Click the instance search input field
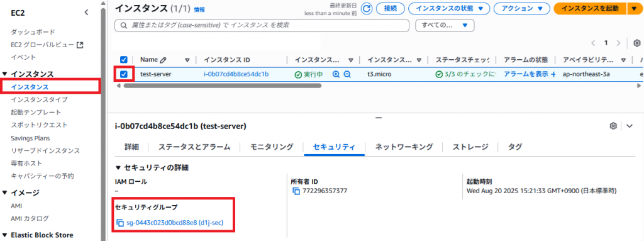The width and height of the screenshot is (644, 241). (262, 26)
